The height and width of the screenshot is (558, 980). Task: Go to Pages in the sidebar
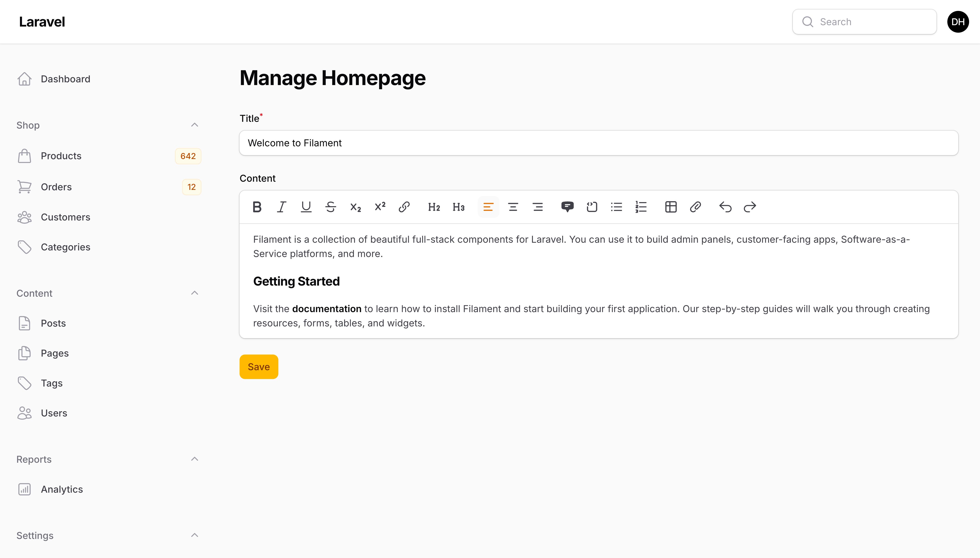coord(108,353)
